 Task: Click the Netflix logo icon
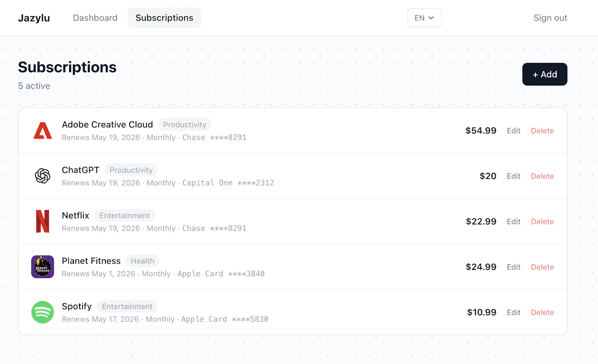point(43,221)
